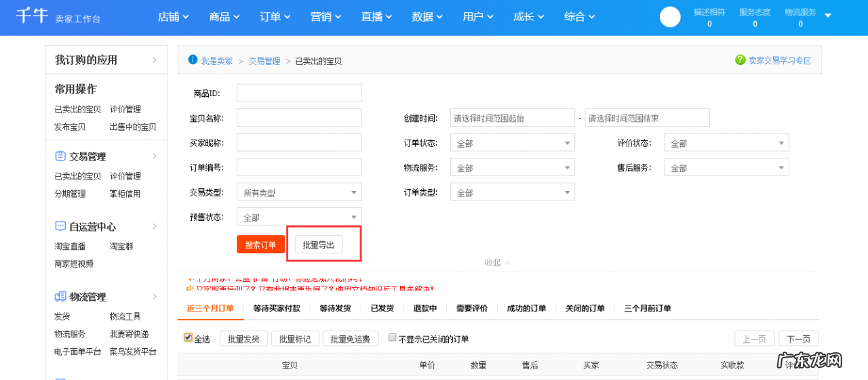Screen dimensions: 868x380
Task: Open 发布宝贝 in 常用操作
Action: pos(70,127)
